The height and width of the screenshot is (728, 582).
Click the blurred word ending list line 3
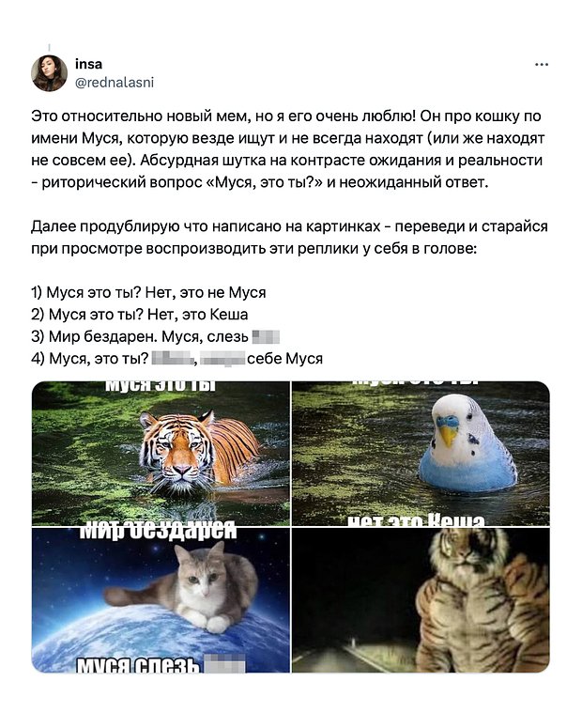pos(266,336)
